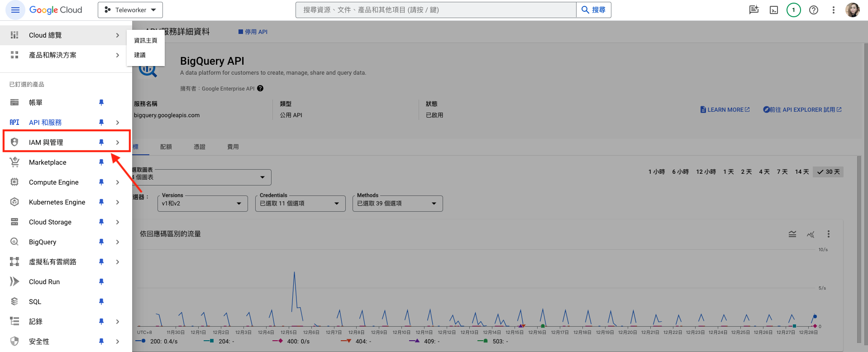Click the 記錄 logging icon

[14, 321]
